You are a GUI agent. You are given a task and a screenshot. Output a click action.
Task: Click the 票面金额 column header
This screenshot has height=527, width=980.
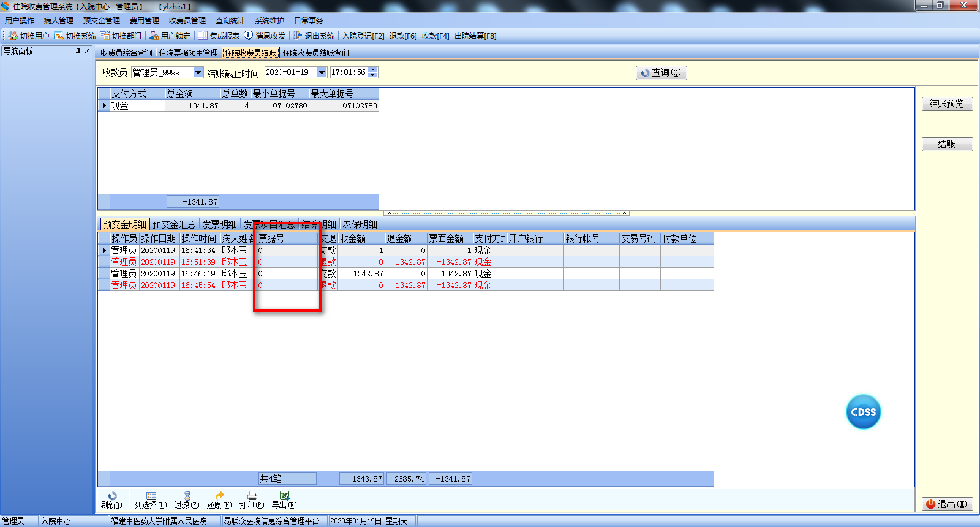450,238
